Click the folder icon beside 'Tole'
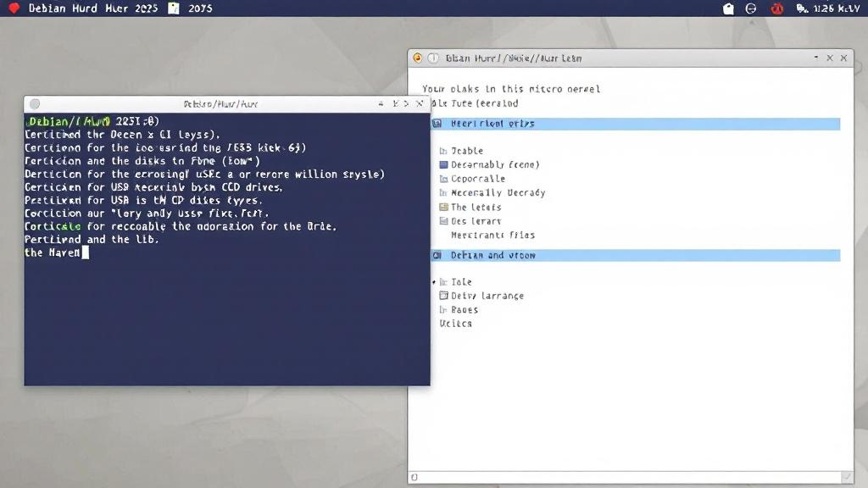The image size is (868, 488). [x=442, y=282]
